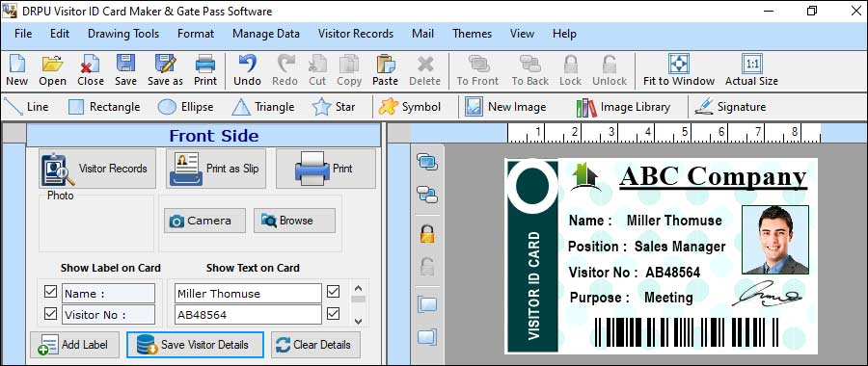Capture photo with the Camera button
The height and width of the screenshot is (366, 868).
204,221
